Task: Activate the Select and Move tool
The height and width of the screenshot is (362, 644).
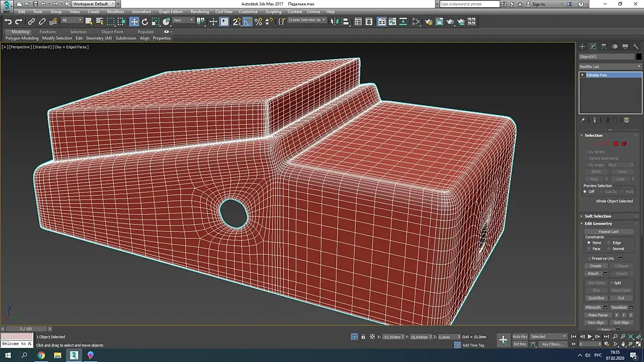Action: (134, 22)
